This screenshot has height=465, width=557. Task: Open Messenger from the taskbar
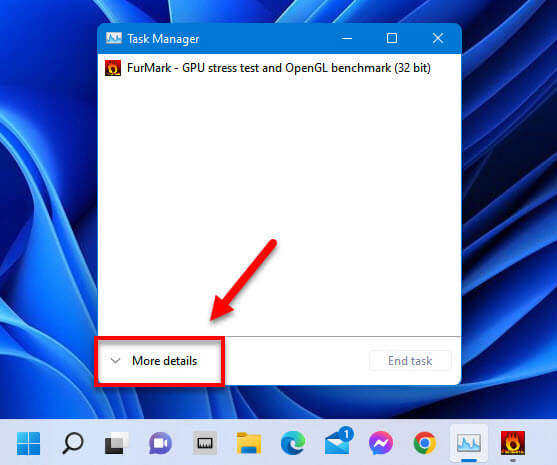381,443
